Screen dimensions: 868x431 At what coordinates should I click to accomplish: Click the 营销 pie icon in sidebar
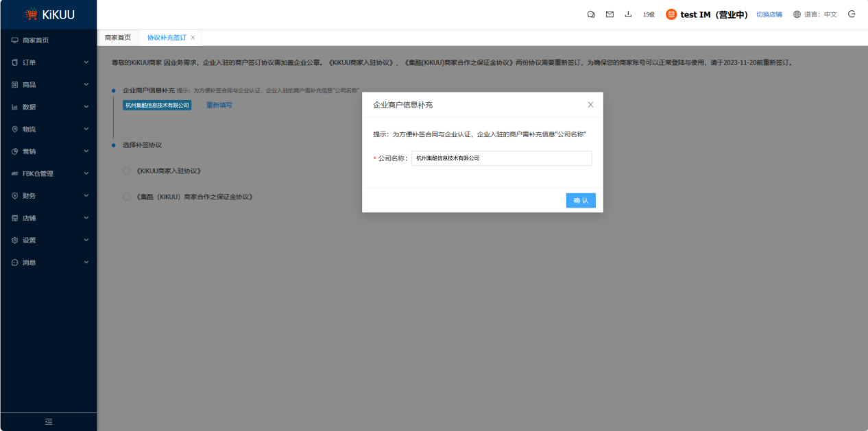(15, 151)
